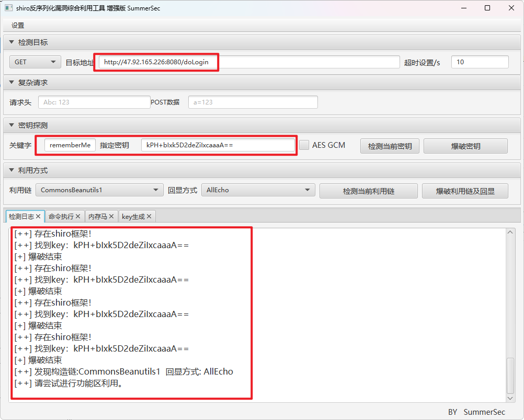Enable the AES GCM checkbox
Screen dimensions: 524x420
[304, 145]
